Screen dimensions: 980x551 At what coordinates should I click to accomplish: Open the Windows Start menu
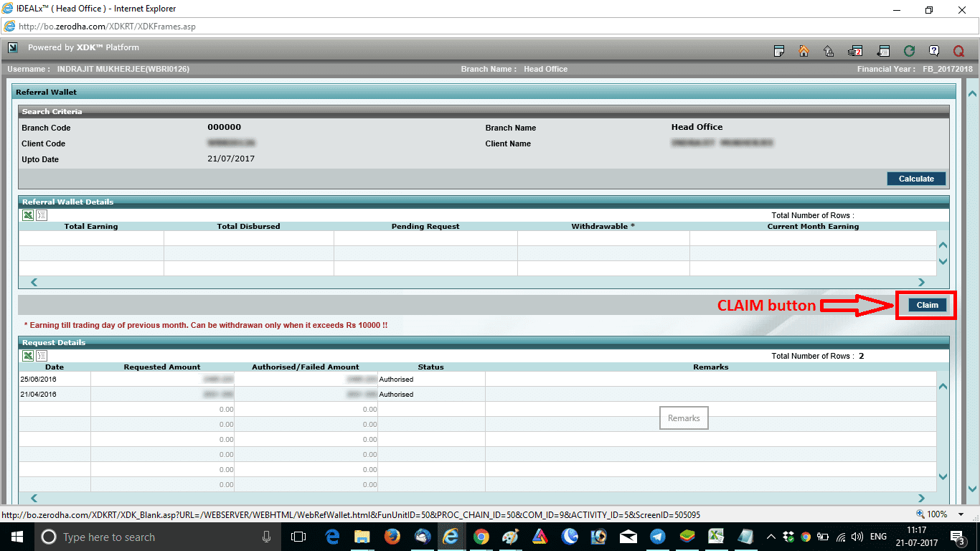[16, 537]
